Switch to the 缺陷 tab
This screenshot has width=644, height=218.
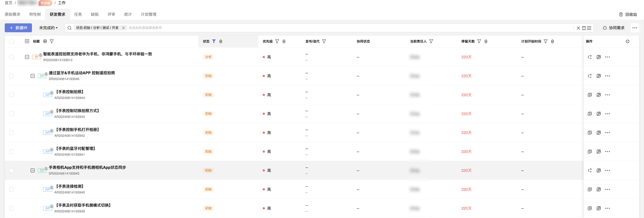click(x=95, y=14)
